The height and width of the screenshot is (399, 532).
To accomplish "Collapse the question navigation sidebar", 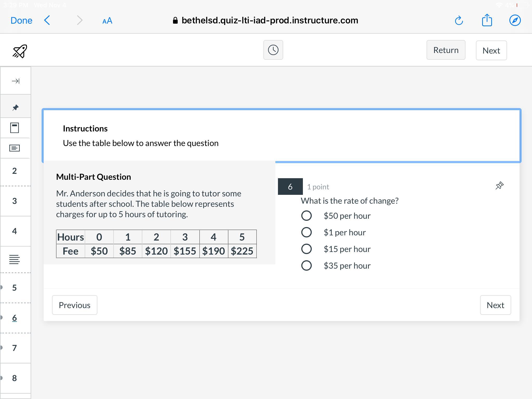I will pos(15,81).
